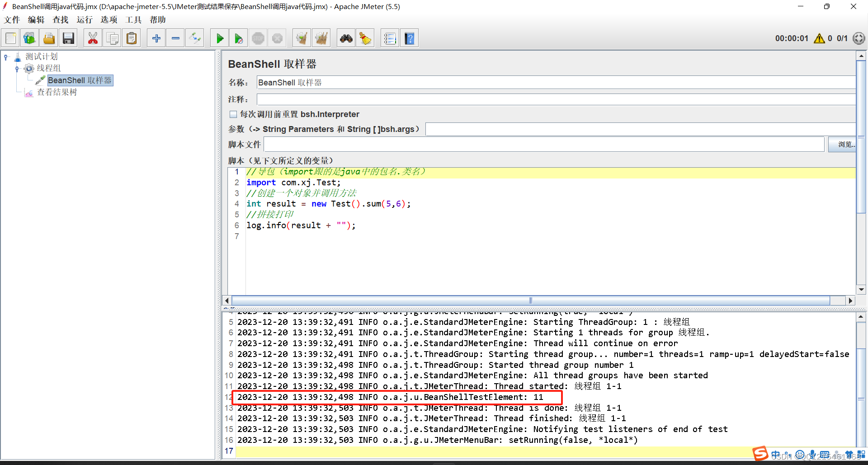This screenshot has width=868, height=465.
Task: Click the Cut scissors icon
Action: point(93,38)
